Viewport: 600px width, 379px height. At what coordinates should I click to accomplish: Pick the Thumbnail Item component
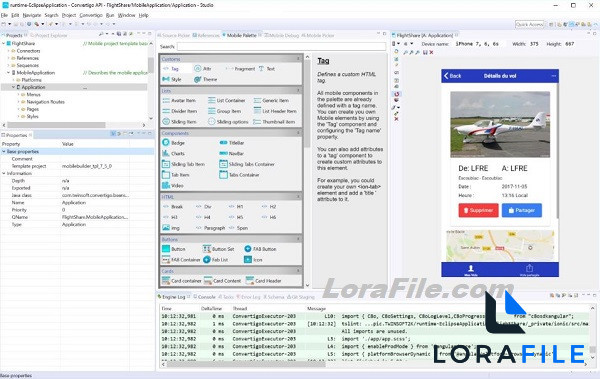(x=274, y=122)
